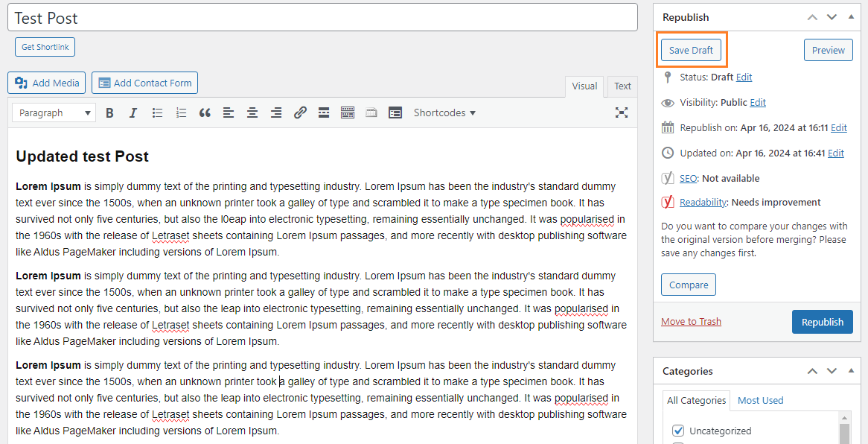Switch to the Text editor tab
This screenshot has height=444, width=868.
point(622,86)
